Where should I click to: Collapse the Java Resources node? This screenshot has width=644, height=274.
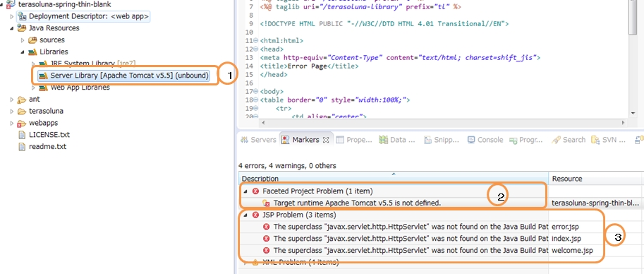coord(12,28)
